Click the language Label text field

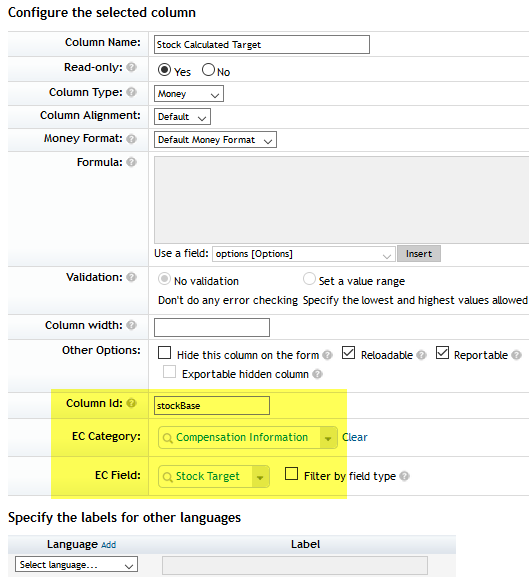click(295, 566)
